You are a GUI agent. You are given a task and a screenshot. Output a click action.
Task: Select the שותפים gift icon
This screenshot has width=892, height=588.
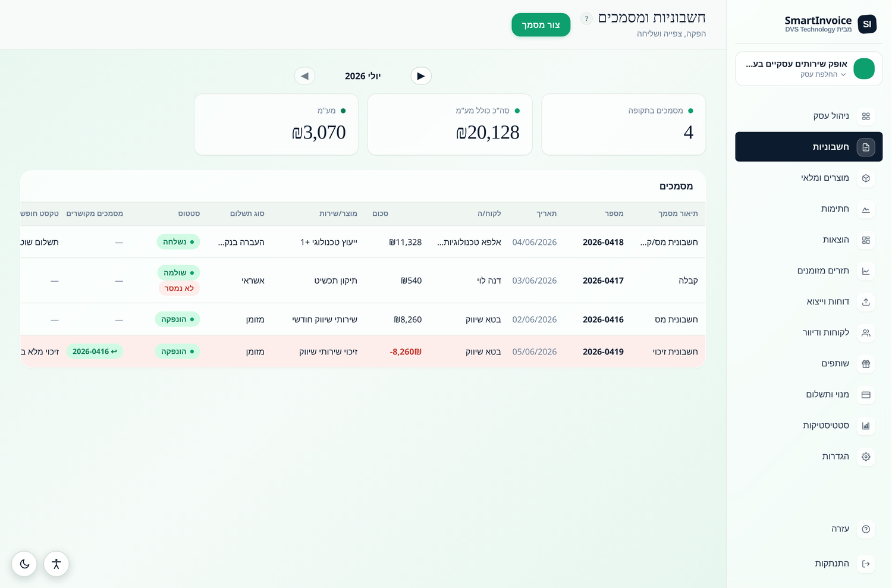(x=866, y=363)
